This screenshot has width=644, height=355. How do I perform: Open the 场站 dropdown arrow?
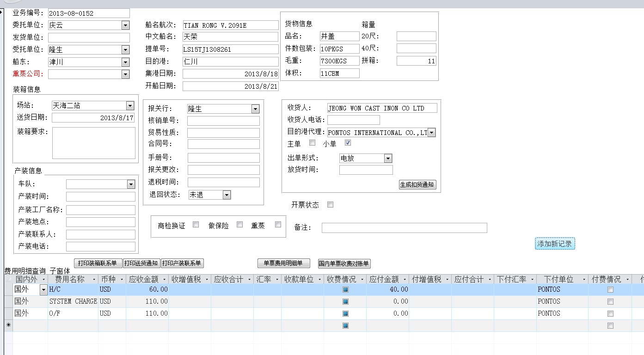tap(130, 106)
